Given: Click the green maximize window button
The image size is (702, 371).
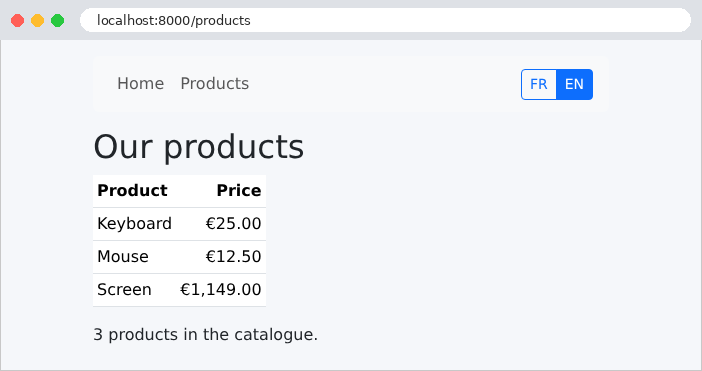Looking at the screenshot, I should pos(57,21).
